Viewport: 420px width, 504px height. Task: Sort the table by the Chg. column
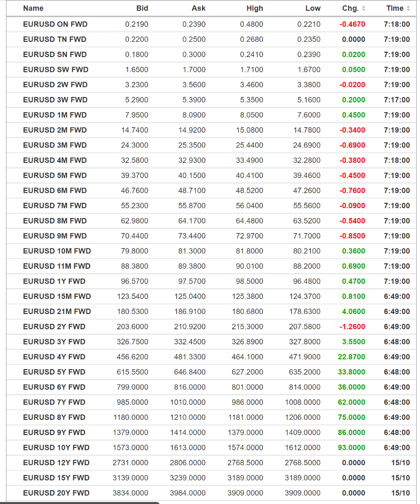(350, 8)
